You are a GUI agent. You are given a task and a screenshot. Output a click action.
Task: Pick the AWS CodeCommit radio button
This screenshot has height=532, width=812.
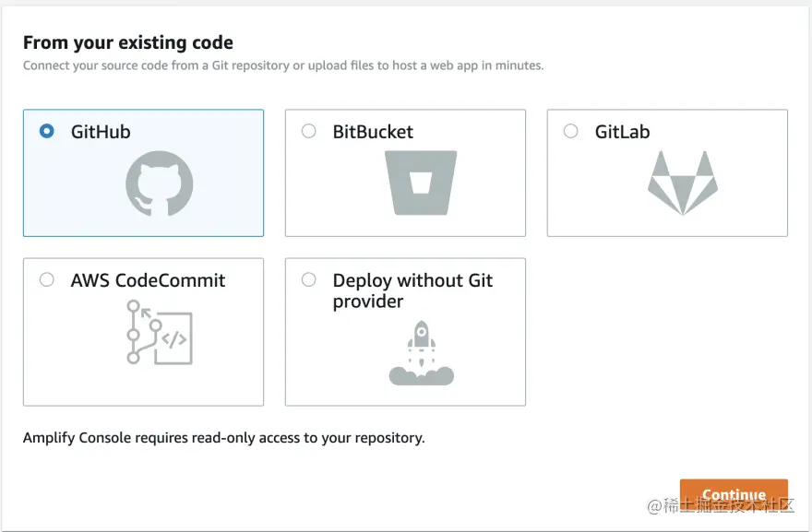pos(47,280)
